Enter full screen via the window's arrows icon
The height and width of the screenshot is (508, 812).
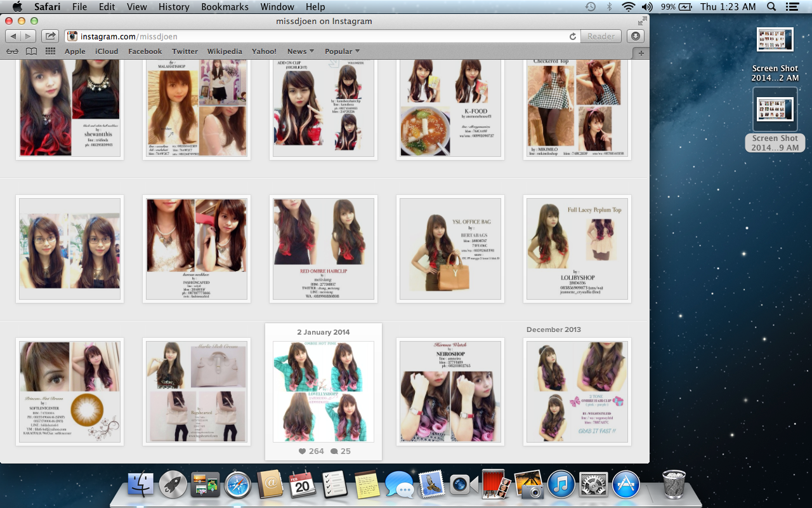tap(642, 21)
